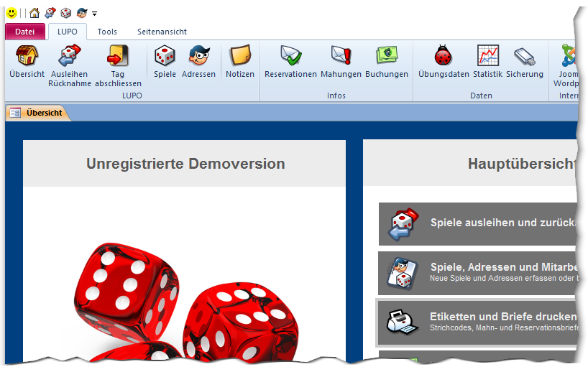
Task: Click 'Strichcodes, Mahn- und Reservationsbriefe' subtitle
Action: point(505,327)
